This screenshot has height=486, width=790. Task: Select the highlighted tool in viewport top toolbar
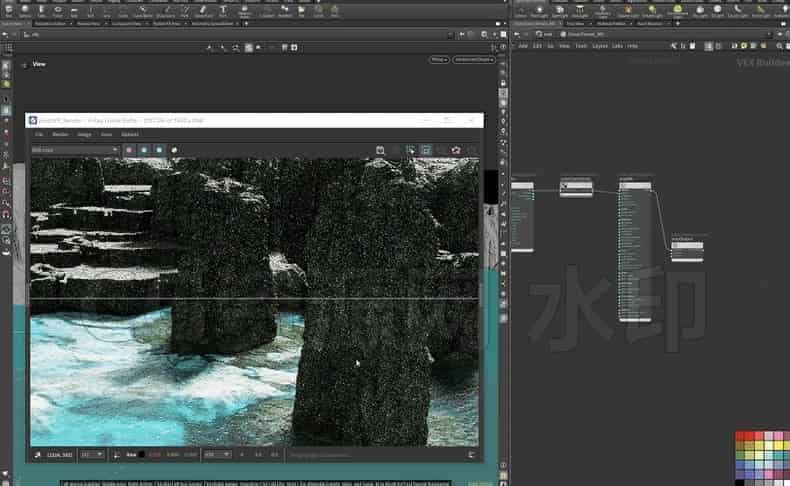248,47
